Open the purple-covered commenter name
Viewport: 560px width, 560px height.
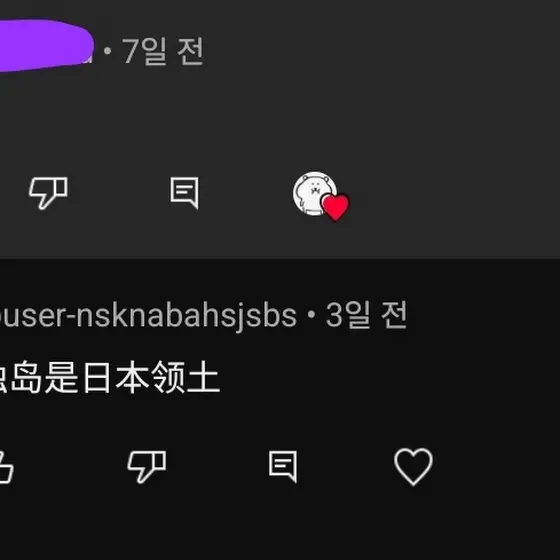(x=46, y=46)
